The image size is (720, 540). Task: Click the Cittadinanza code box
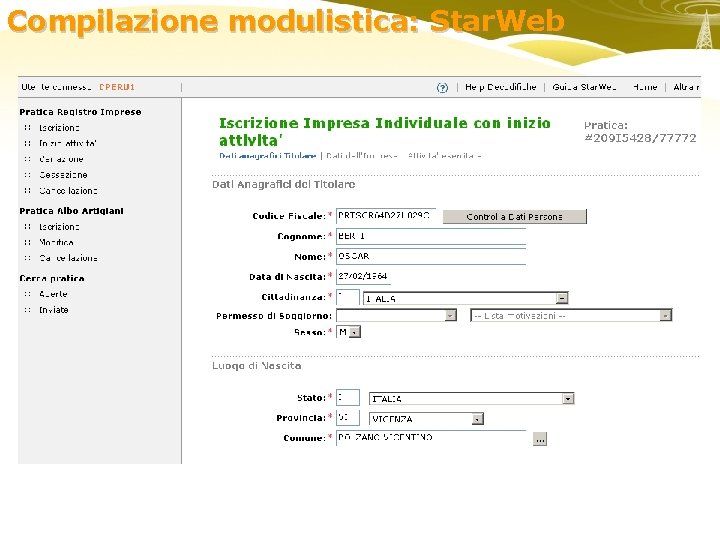pyautogui.click(x=348, y=298)
